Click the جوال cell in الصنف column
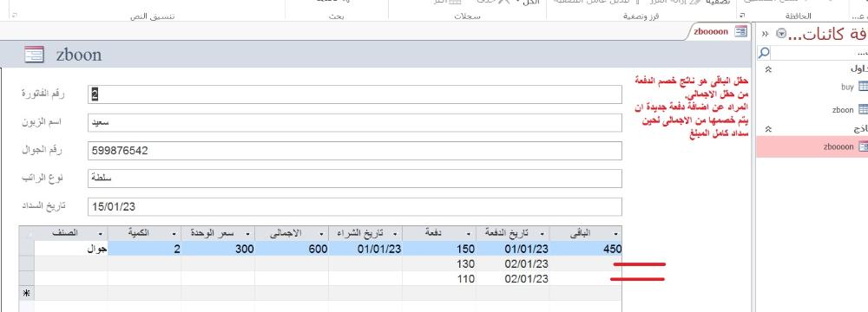Viewport: 868px width, 312px height. coord(71,249)
